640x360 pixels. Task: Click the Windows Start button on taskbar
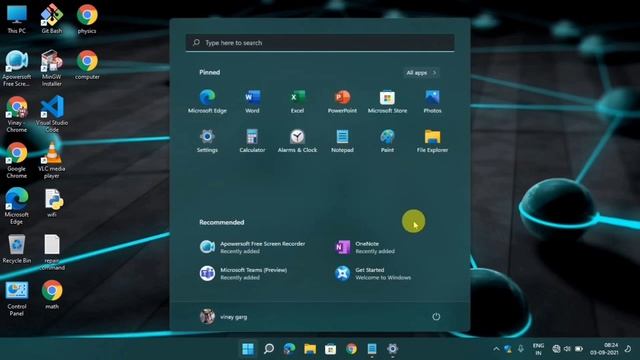pyautogui.click(x=248, y=349)
